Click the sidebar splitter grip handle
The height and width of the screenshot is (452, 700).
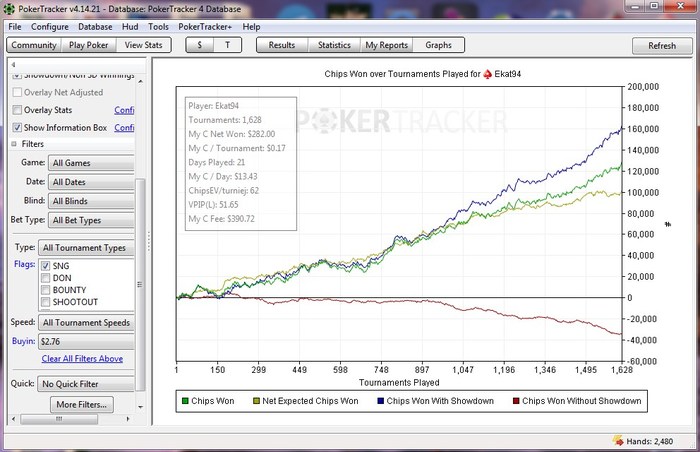[149, 241]
